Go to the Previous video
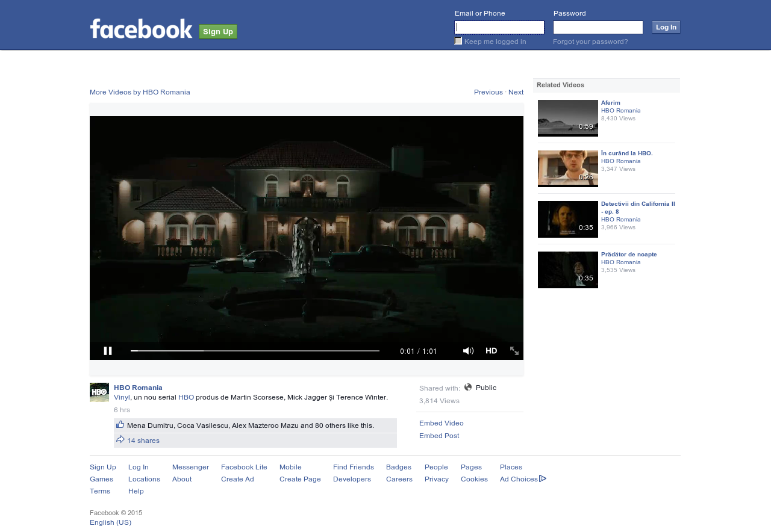This screenshot has width=771, height=532. click(489, 92)
